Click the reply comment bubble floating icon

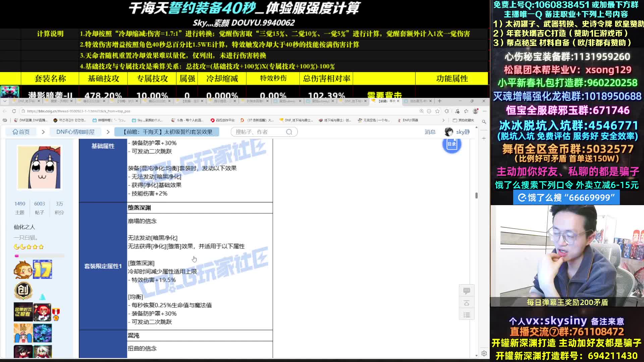[x=467, y=291]
